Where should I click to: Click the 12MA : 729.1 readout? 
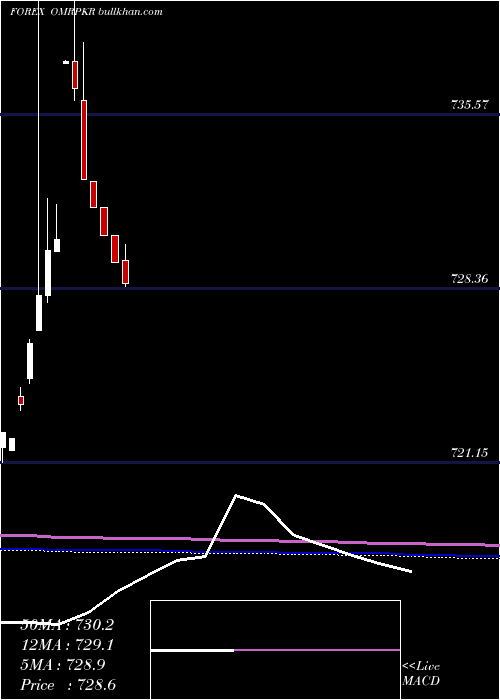[x=67, y=645]
